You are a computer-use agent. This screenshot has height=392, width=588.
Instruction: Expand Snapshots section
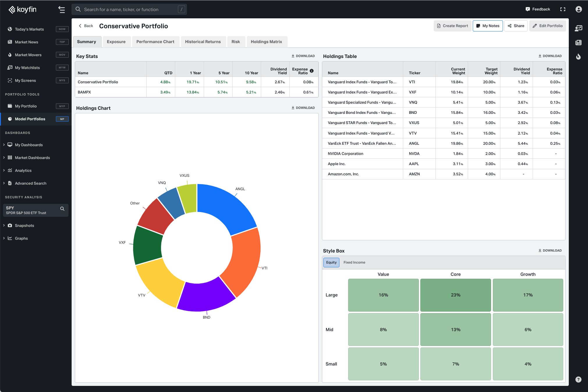(x=4, y=225)
